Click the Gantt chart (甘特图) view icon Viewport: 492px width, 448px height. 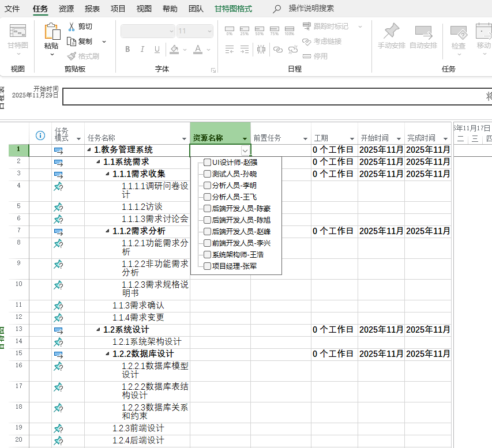[17, 31]
